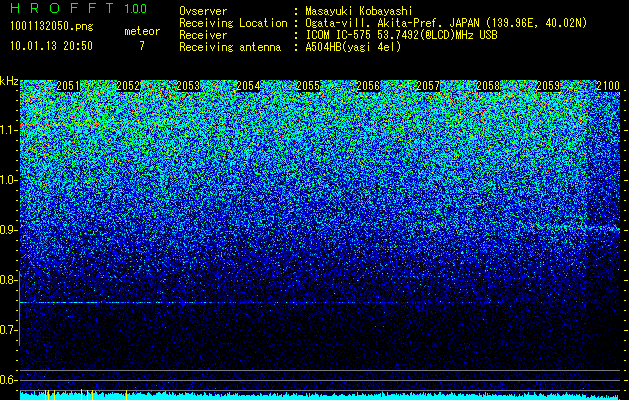Click the 0.8 kHz axis label

8,280
